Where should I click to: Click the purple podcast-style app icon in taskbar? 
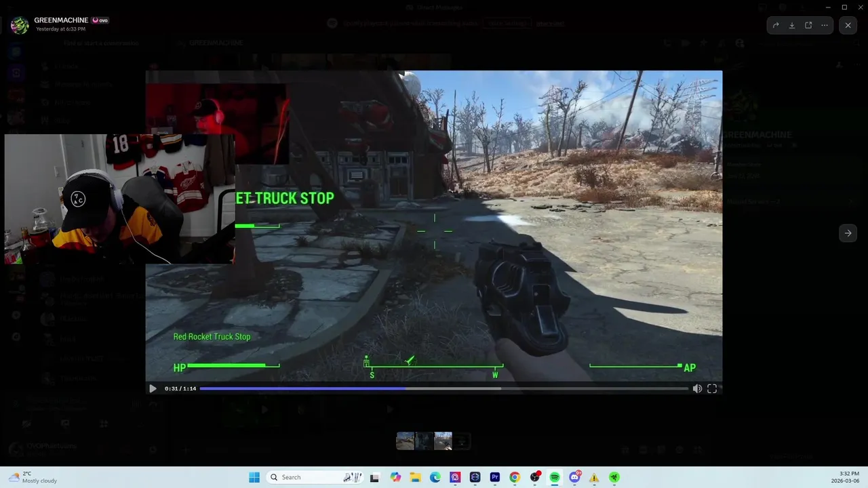point(455,477)
